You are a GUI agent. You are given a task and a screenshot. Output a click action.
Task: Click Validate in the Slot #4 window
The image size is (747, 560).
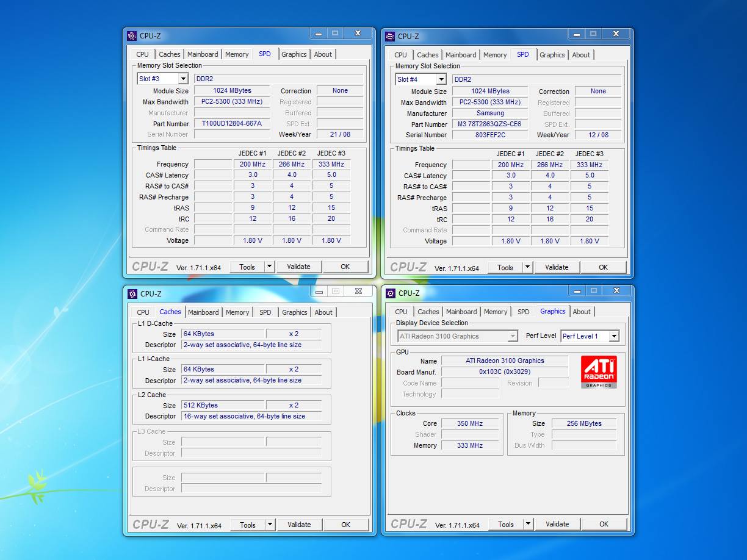click(x=557, y=267)
